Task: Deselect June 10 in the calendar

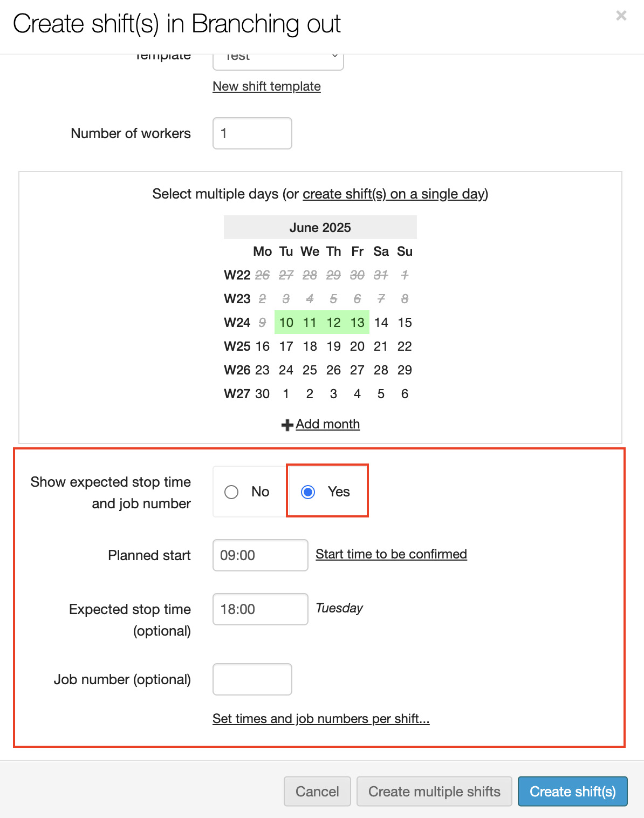Action: [286, 323]
